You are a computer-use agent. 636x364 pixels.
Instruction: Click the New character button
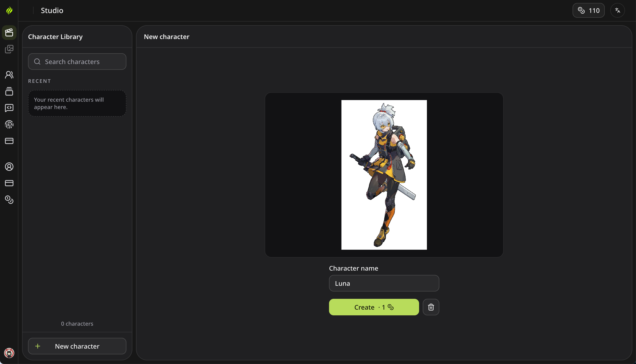click(x=77, y=346)
